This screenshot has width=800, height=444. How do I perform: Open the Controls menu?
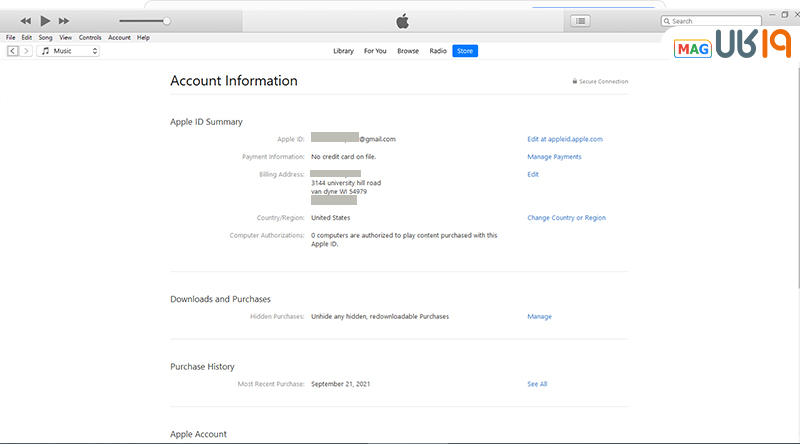(90, 37)
